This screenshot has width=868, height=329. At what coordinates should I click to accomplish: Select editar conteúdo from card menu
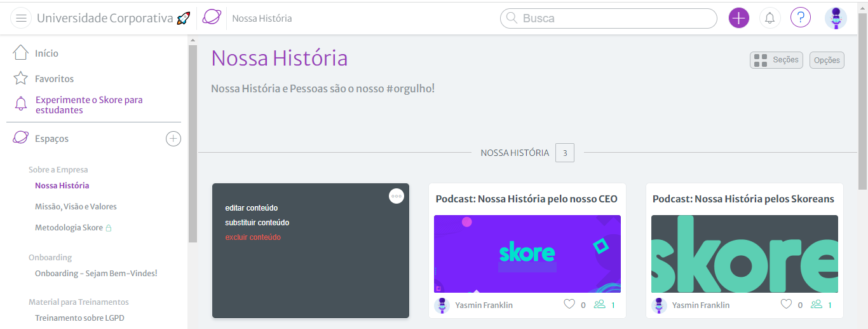251,208
